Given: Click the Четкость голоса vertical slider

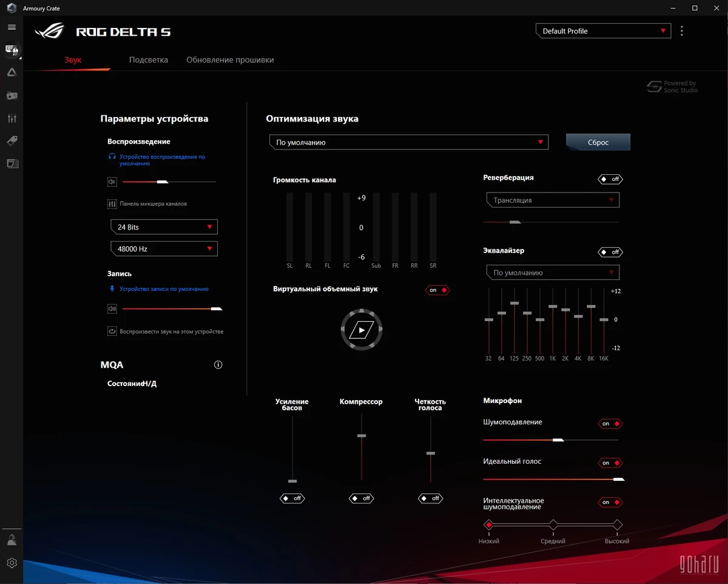Looking at the screenshot, I should coord(431,450).
